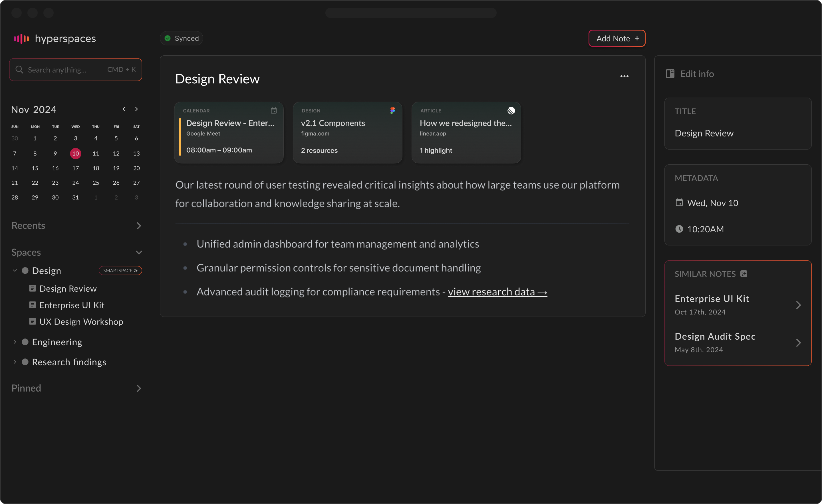Expand the Recents section
822x504 pixels.
click(139, 226)
